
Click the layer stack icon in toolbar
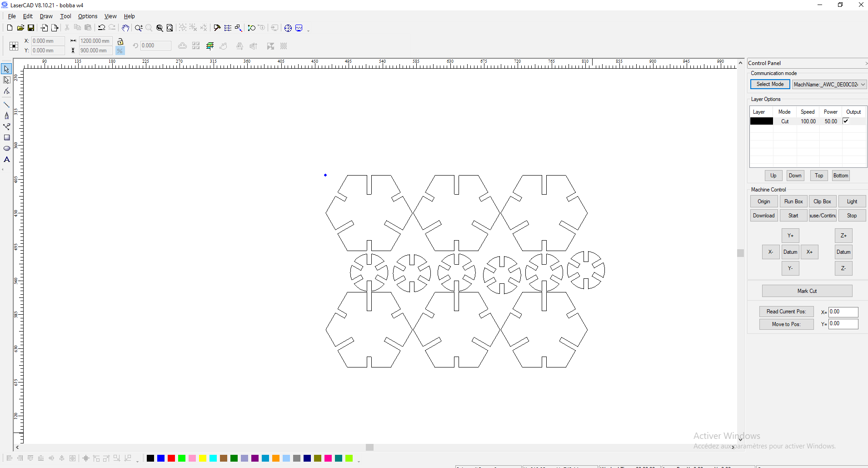[x=210, y=46]
